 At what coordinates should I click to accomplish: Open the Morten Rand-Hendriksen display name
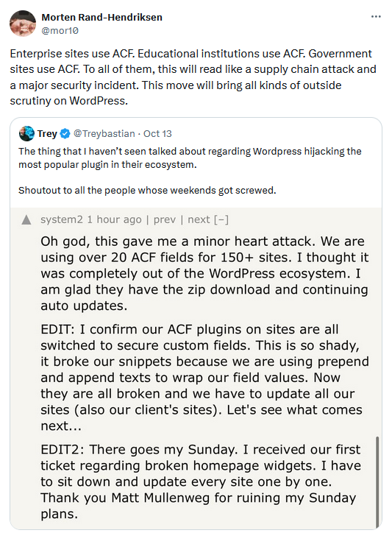(x=102, y=17)
